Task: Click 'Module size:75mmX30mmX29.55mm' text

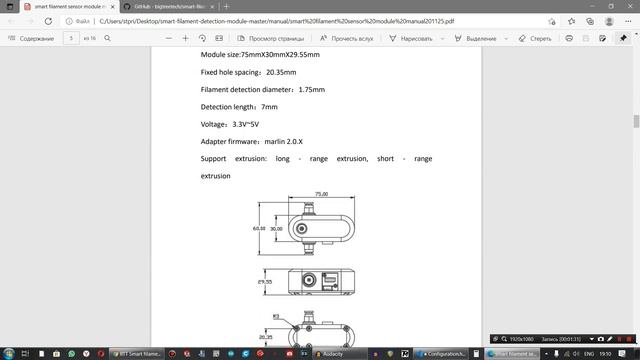Action: tap(260, 55)
